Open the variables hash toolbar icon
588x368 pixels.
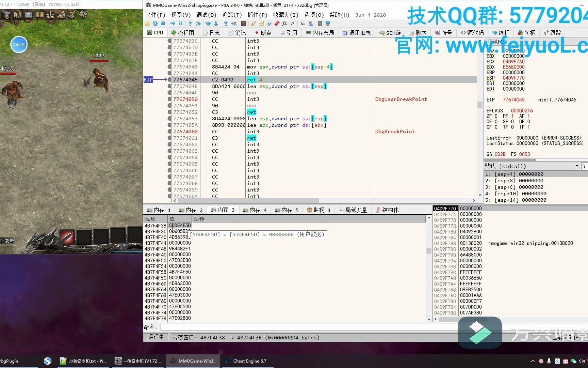[x=293, y=24]
